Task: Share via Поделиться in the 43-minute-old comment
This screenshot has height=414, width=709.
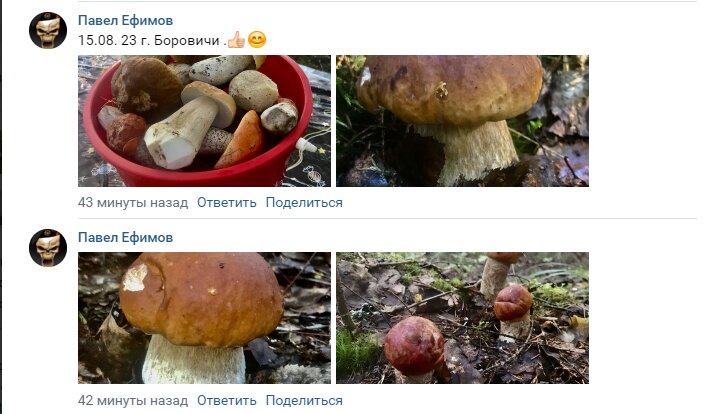Action: point(304,202)
